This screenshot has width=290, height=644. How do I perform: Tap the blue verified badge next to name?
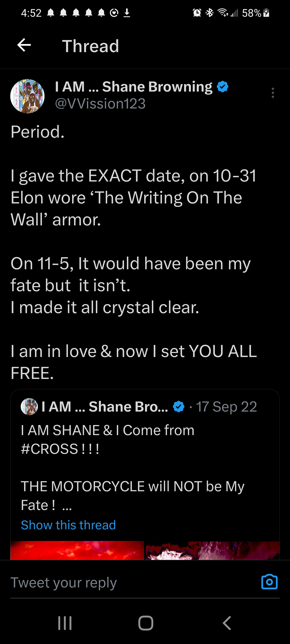pos(223,87)
